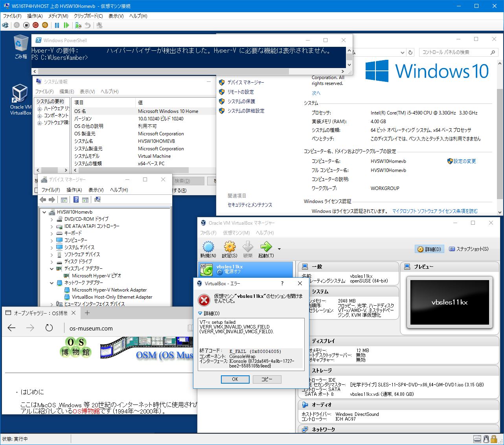Click VirtualBox Settings (設定) gear icon
Viewport: 504px width, 445px height.
(230, 249)
